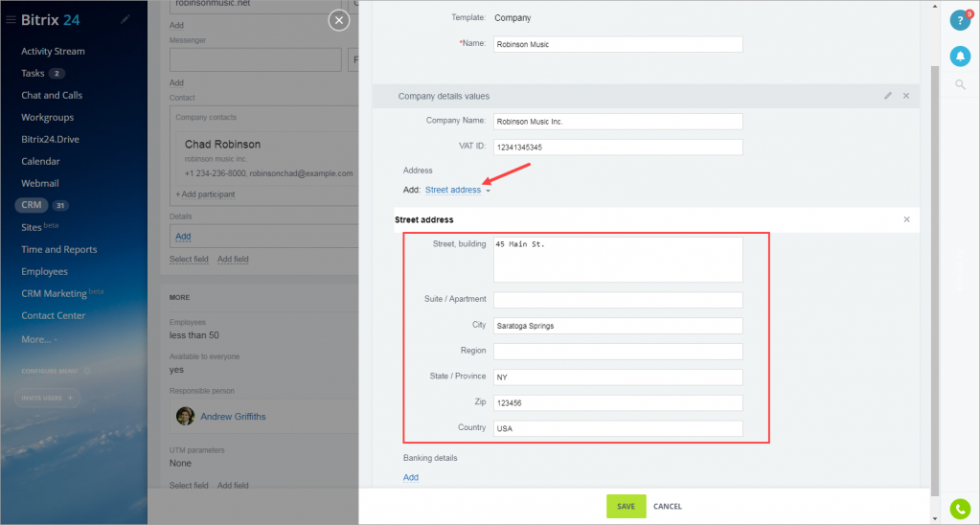Expand the Street address type dropdown arrow
The height and width of the screenshot is (525, 980).
(x=489, y=191)
